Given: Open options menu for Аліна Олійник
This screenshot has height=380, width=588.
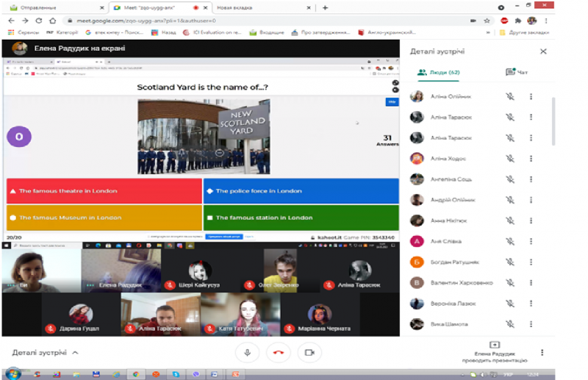Looking at the screenshot, I should pyautogui.click(x=531, y=96).
